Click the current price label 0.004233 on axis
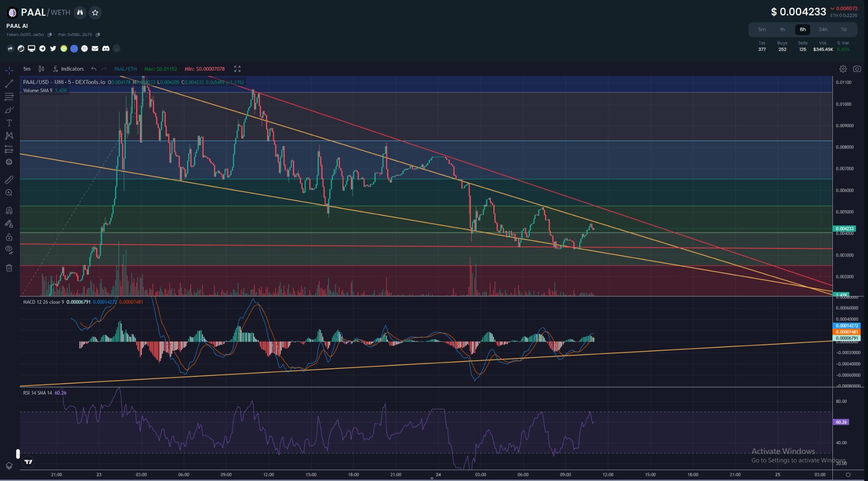868x481 pixels. click(844, 229)
